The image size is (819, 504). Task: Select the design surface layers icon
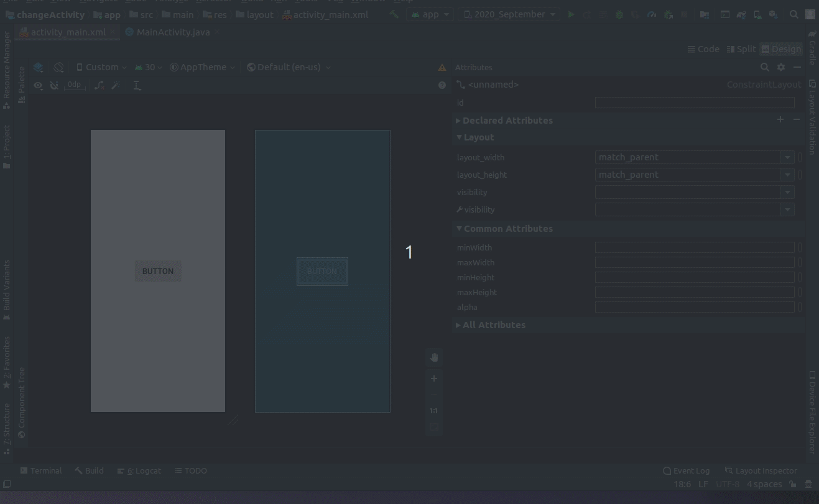(39, 67)
